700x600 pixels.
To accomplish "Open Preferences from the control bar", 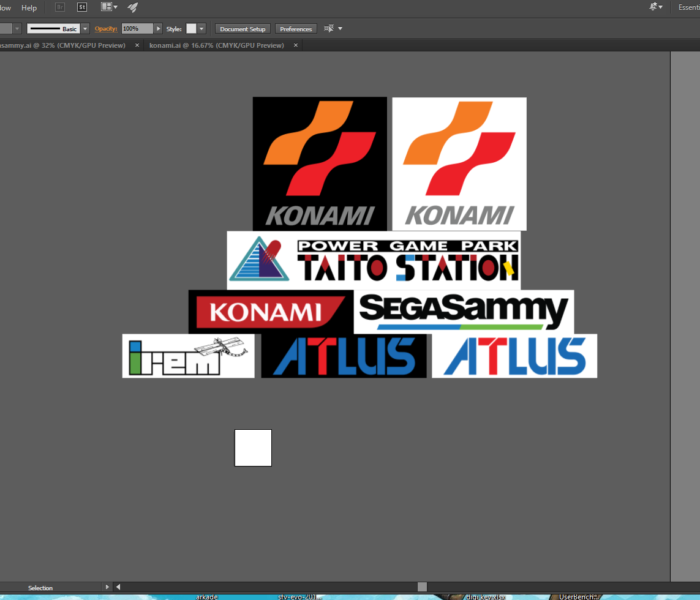I will point(296,29).
